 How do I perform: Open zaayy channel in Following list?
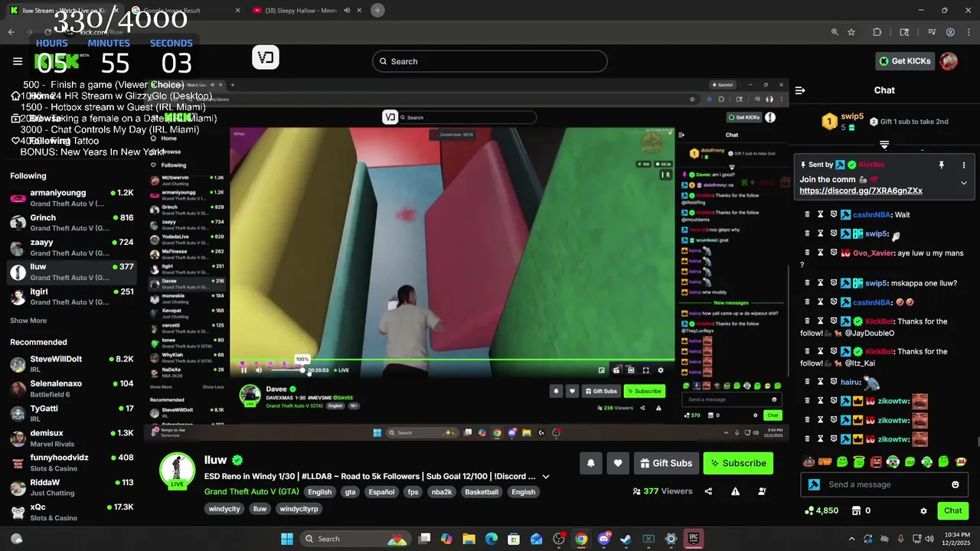pos(71,247)
